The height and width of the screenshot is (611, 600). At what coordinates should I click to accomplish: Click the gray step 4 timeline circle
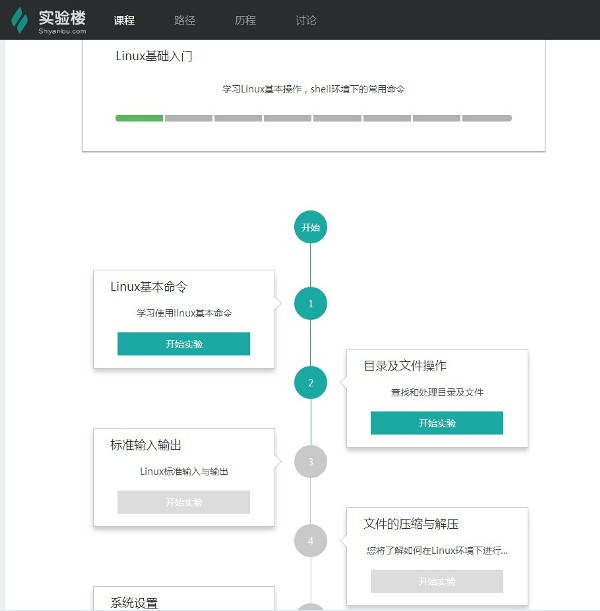click(x=311, y=540)
